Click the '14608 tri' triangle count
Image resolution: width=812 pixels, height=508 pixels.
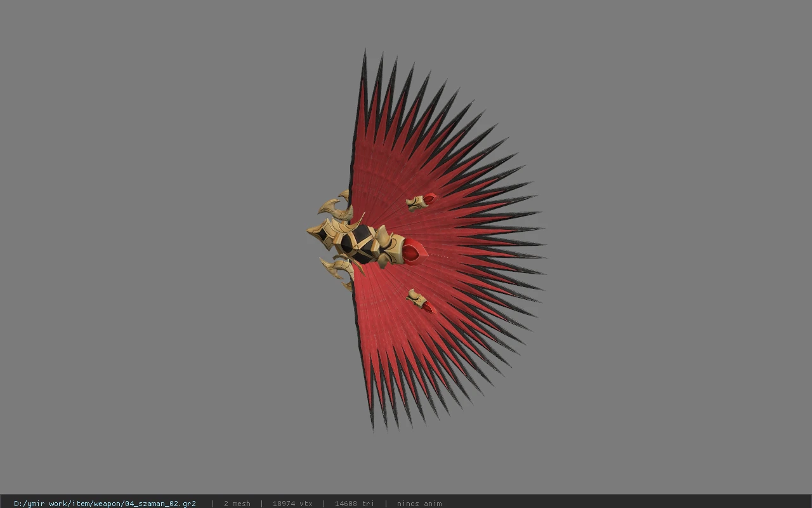pyautogui.click(x=354, y=504)
